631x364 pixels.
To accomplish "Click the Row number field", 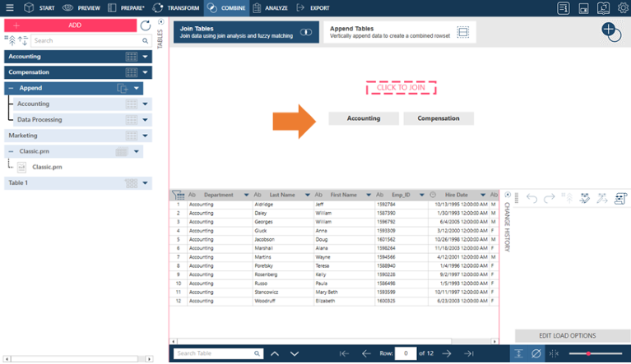I will [x=406, y=353].
